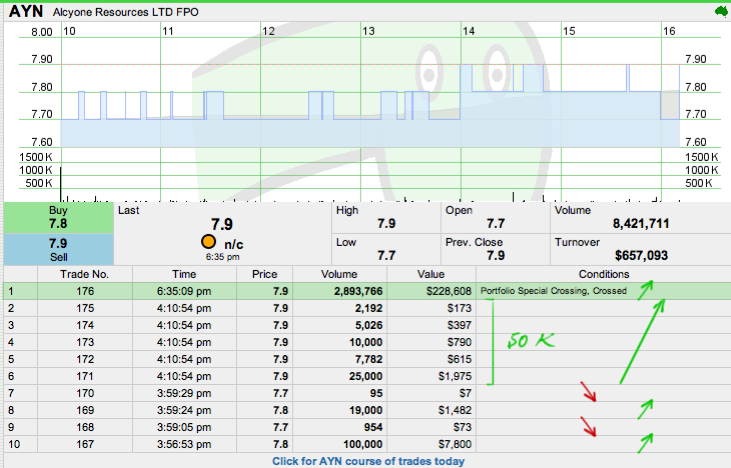Open the AYN course of trades link
The height and width of the screenshot is (468, 731).
368,461
